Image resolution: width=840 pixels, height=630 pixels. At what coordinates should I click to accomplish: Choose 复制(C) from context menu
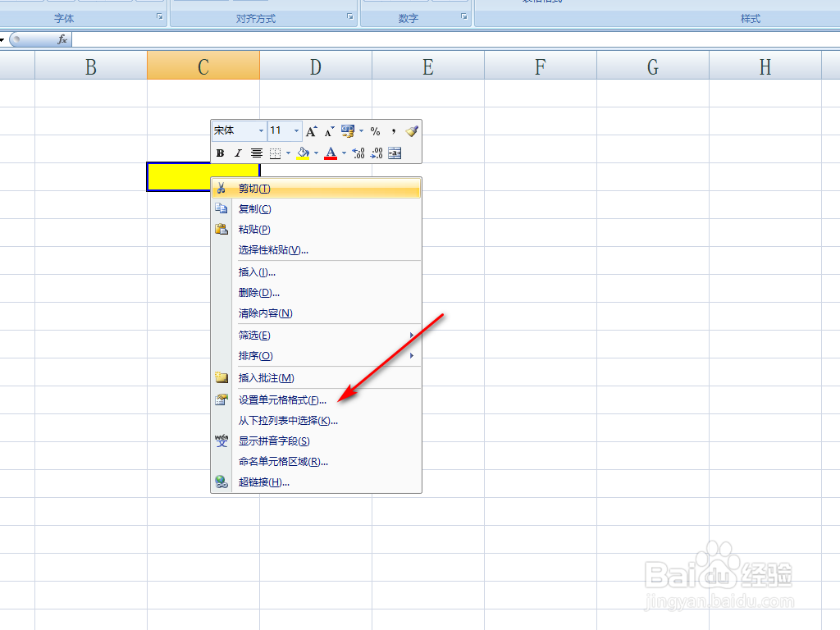point(316,209)
